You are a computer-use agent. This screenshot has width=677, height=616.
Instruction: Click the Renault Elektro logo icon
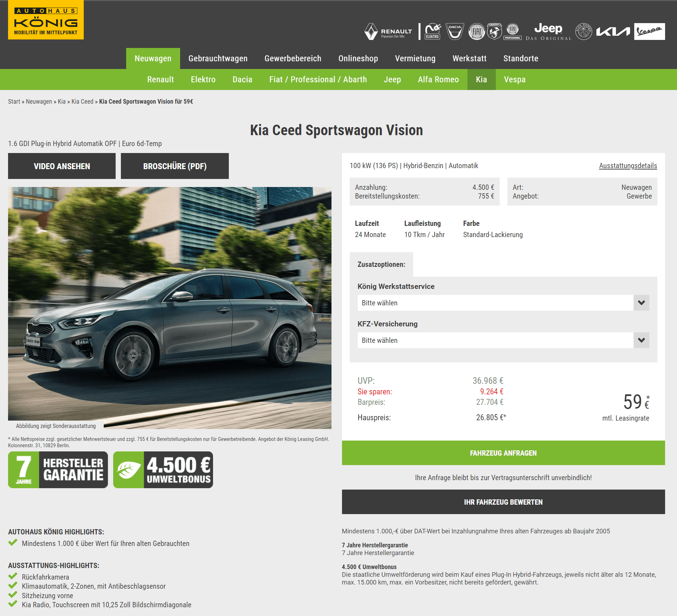click(x=433, y=32)
